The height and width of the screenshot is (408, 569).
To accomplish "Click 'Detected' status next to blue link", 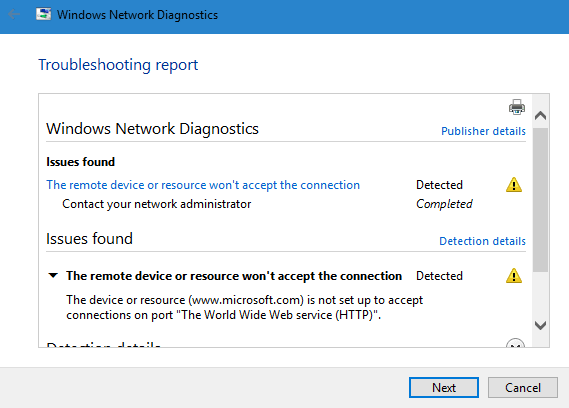I will 439,185.
